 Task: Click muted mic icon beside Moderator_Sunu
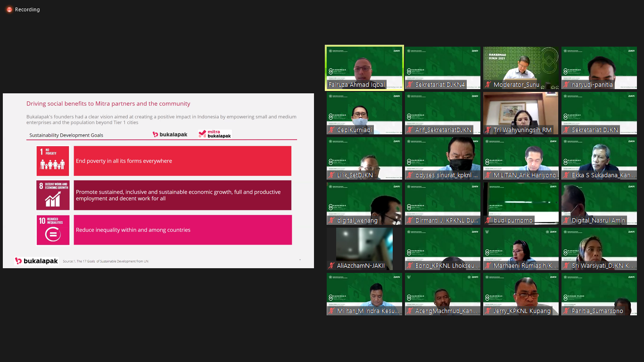pos(488,85)
